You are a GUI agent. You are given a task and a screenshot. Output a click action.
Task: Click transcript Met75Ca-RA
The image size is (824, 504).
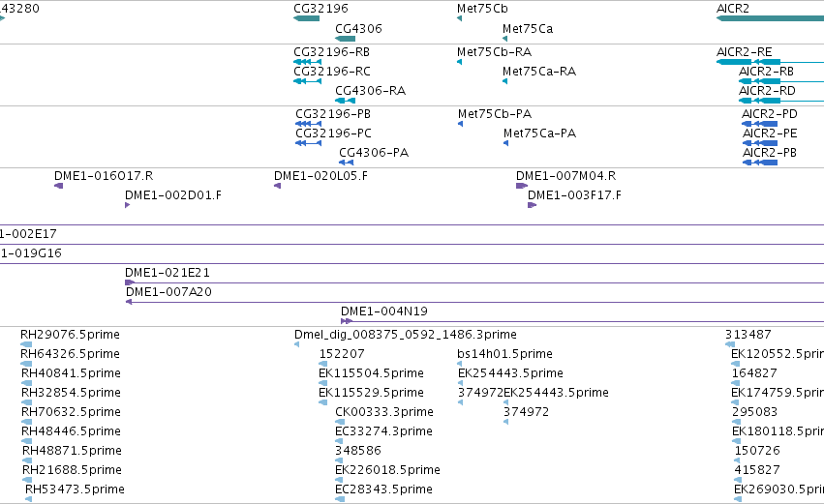coord(539,72)
